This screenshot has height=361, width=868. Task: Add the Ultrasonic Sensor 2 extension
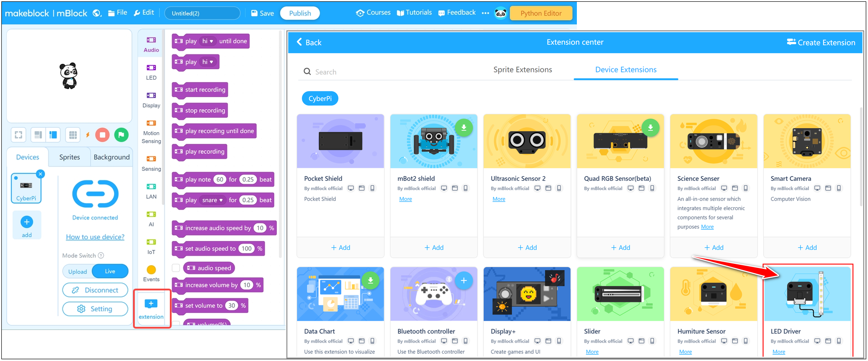[x=527, y=247]
